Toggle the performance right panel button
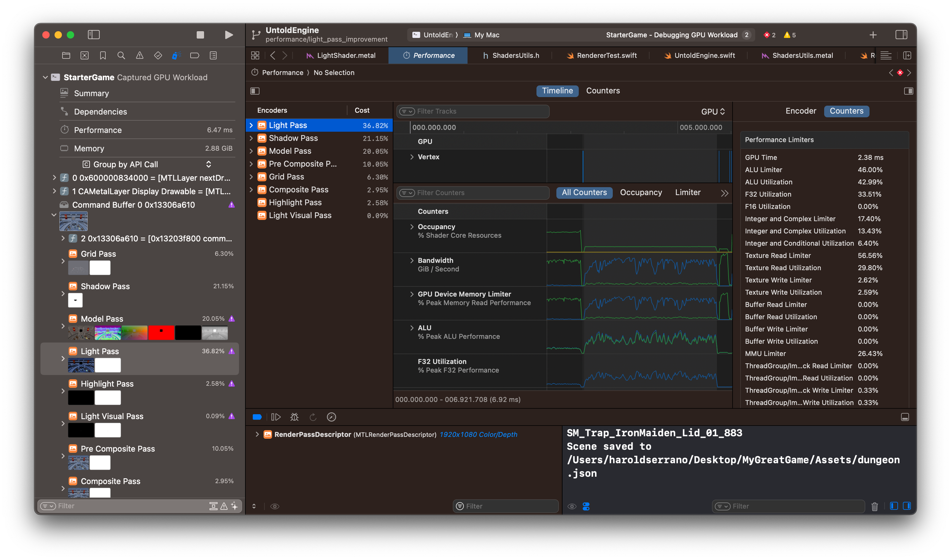This screenshot has height=560, width=951. 908,91
